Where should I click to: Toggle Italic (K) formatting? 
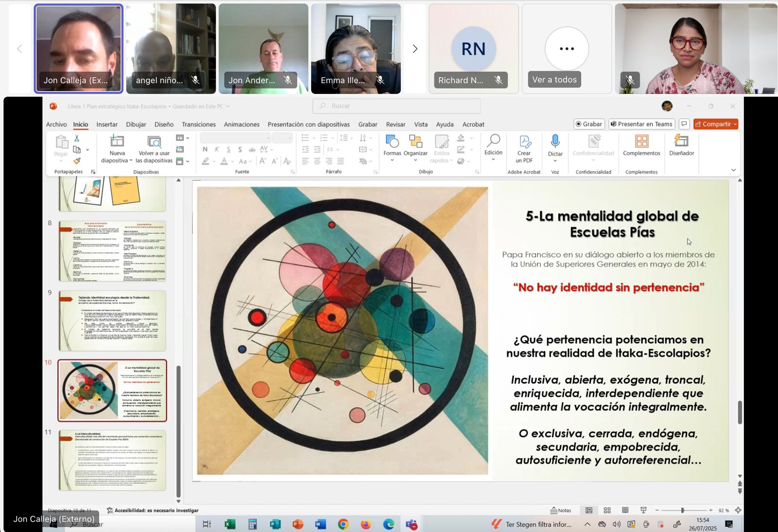coord(217,149)
